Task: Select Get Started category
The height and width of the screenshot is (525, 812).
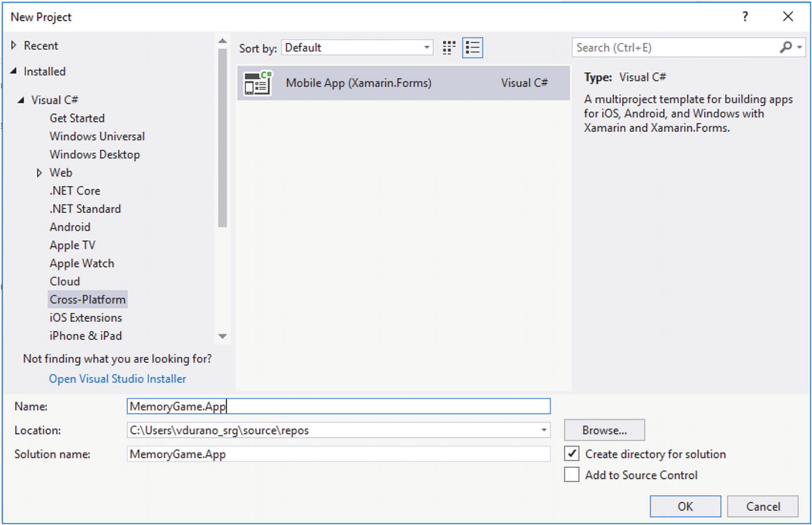Action: [x=77, y=118]
